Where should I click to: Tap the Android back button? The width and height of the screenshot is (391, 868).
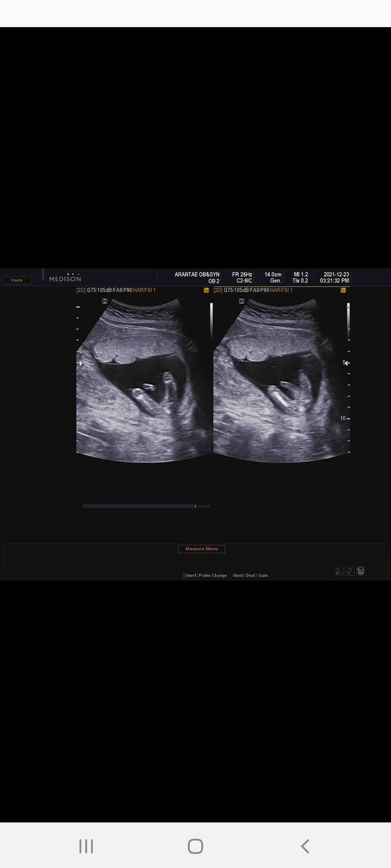click(305, 846)
